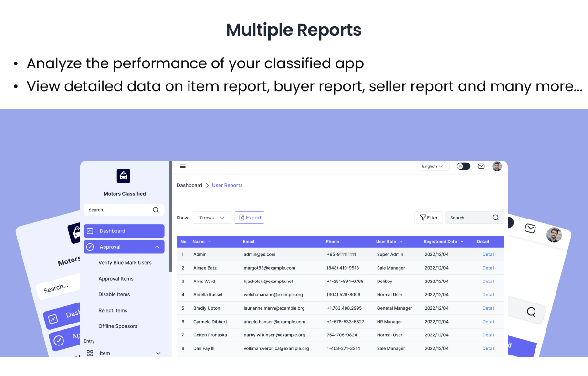This screenshot has height=376, width=588.
Task: Click the hamburger menu icon
Action: coord(183,167)
